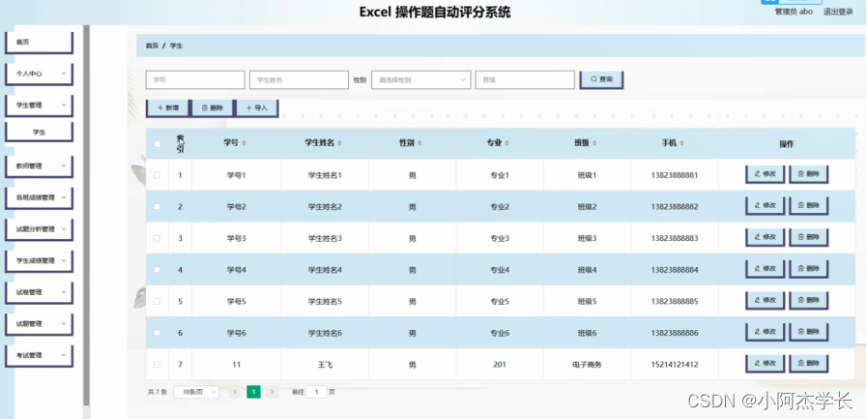Tick the checkbox for row 学号6
868x419 pixels.
pos(158,333)
